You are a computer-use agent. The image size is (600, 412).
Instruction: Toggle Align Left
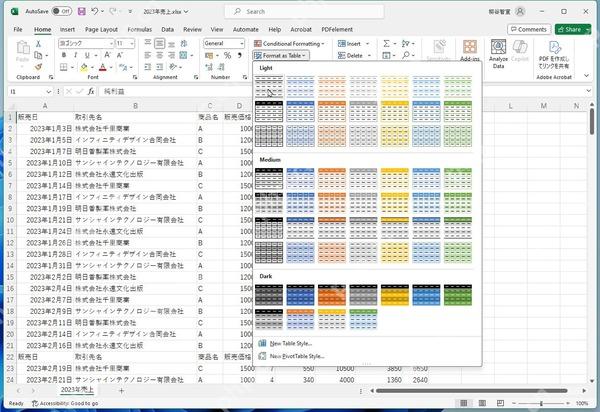(148, 55)
